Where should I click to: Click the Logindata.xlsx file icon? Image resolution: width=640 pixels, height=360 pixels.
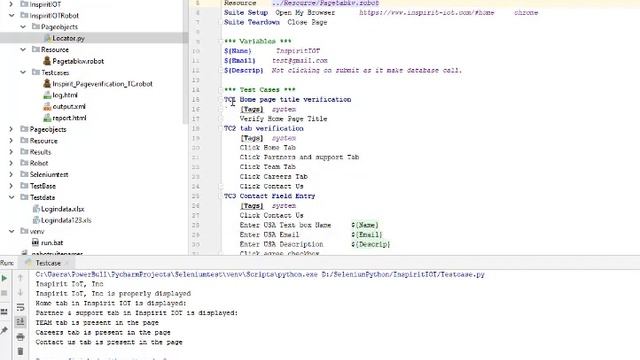[36, 209]
